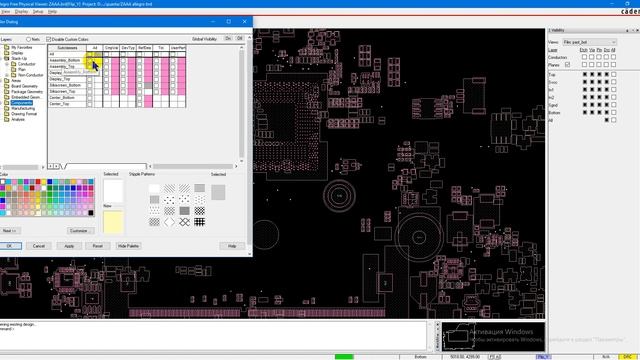Select Stack-Up folder in tree
The width and height of the screenshot is (640, 360).
tap(19, 58)
